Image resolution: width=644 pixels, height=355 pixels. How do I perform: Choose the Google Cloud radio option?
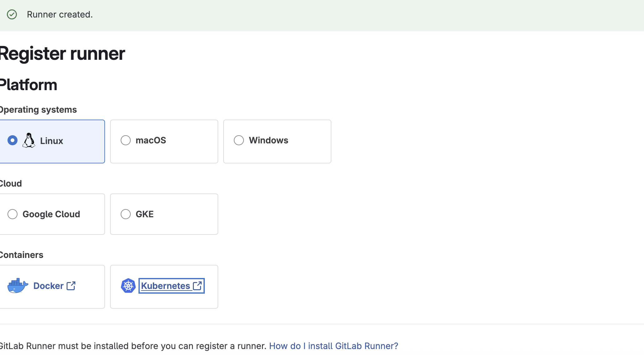pyautogui.click(x=13, y=214)
